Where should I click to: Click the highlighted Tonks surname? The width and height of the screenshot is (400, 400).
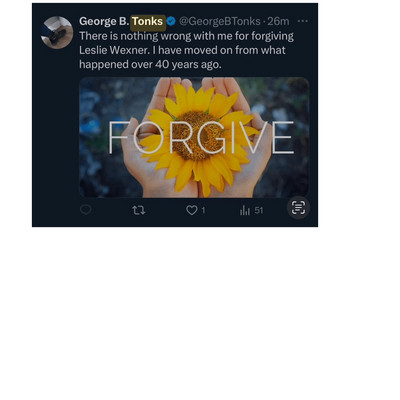pyautogui.click(x=148, y=21)
